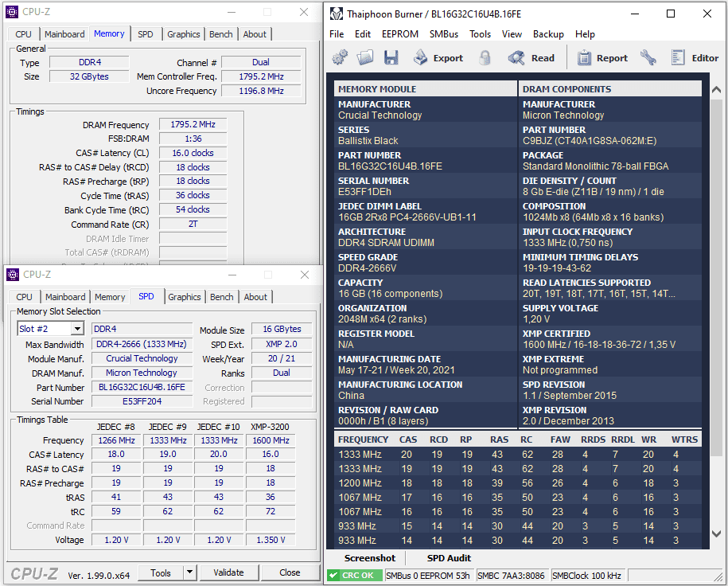Save dump with the floppy disk icon
The height and width of the screenshot is (586, 728).
391,57
